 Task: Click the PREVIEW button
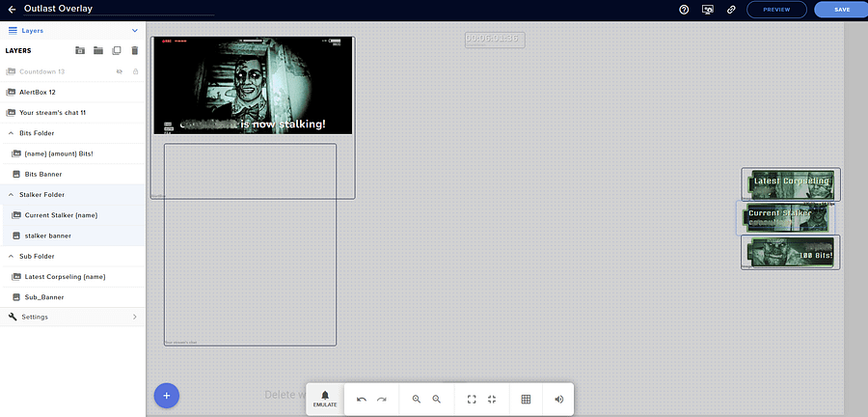[x=776, y=10]
